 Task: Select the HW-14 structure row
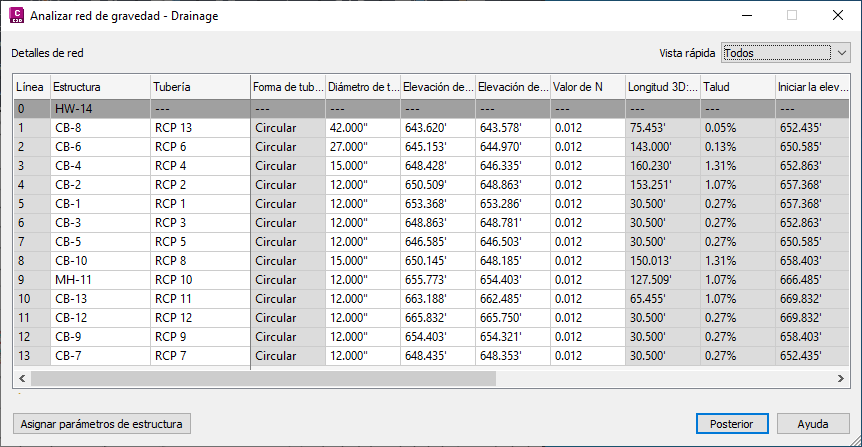432,109
